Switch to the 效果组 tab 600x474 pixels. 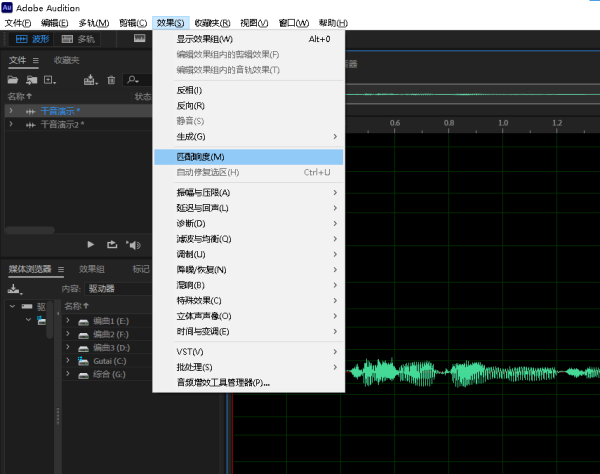click(x=92, y=269)
